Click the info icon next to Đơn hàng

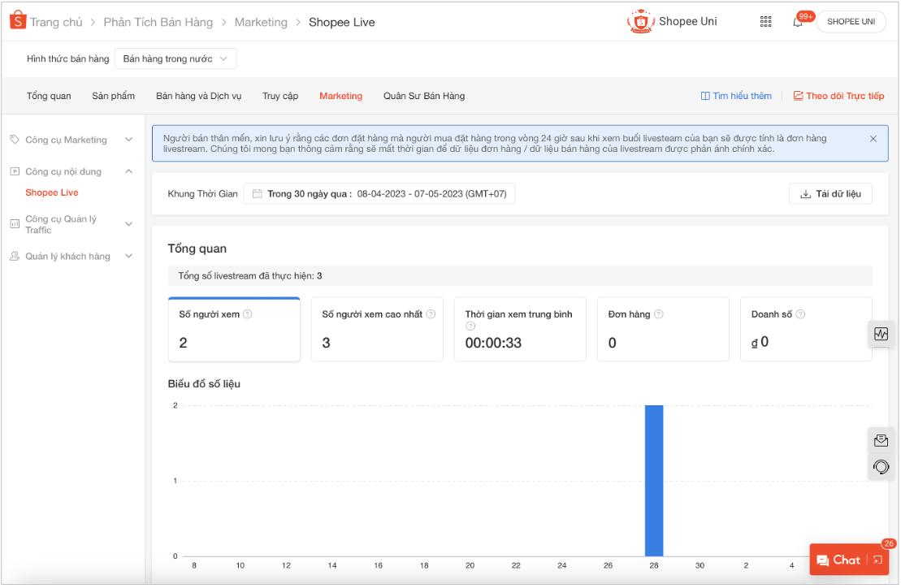pyautogui.click(x=658, y=314)
